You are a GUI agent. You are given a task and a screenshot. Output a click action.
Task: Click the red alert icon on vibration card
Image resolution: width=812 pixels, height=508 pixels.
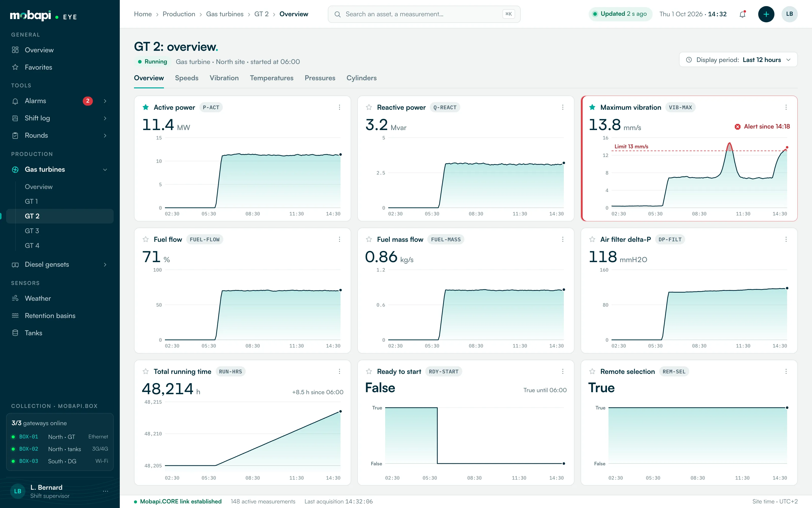click(737, 127)
